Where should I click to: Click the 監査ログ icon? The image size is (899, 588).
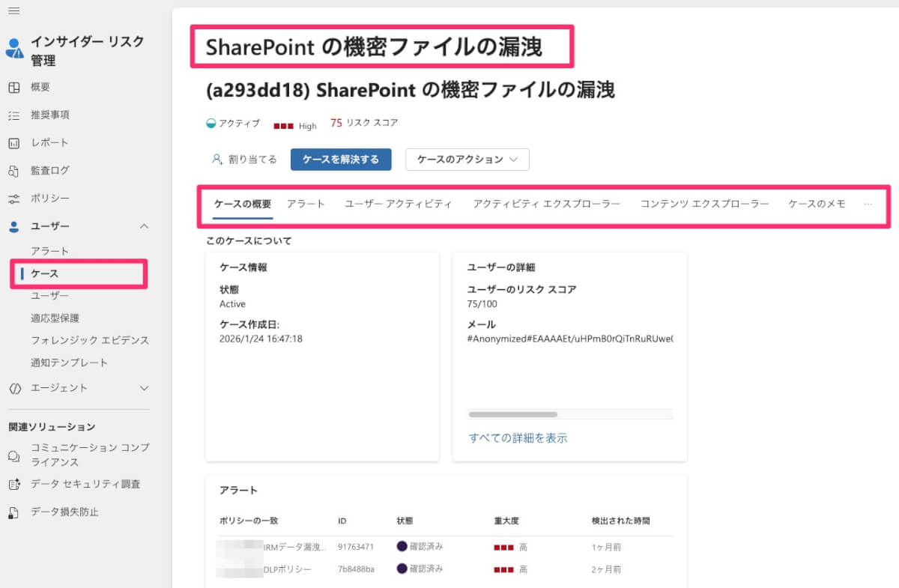(x=13, y=171)
